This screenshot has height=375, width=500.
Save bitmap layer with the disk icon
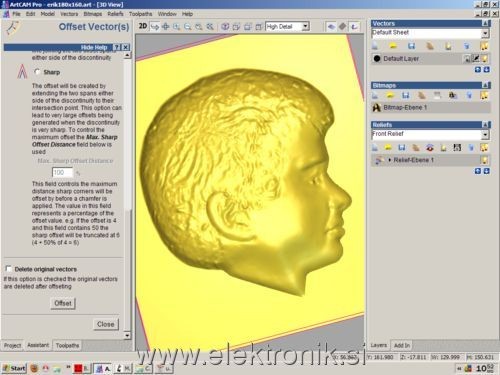[x=406, y=96]
